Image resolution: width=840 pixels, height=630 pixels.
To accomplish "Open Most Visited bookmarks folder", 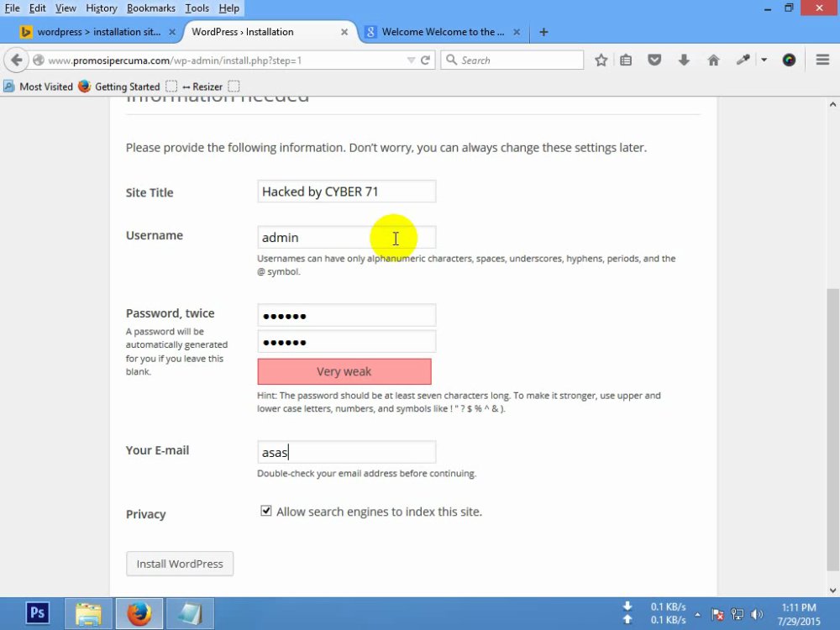I will [x=38, y=87].
